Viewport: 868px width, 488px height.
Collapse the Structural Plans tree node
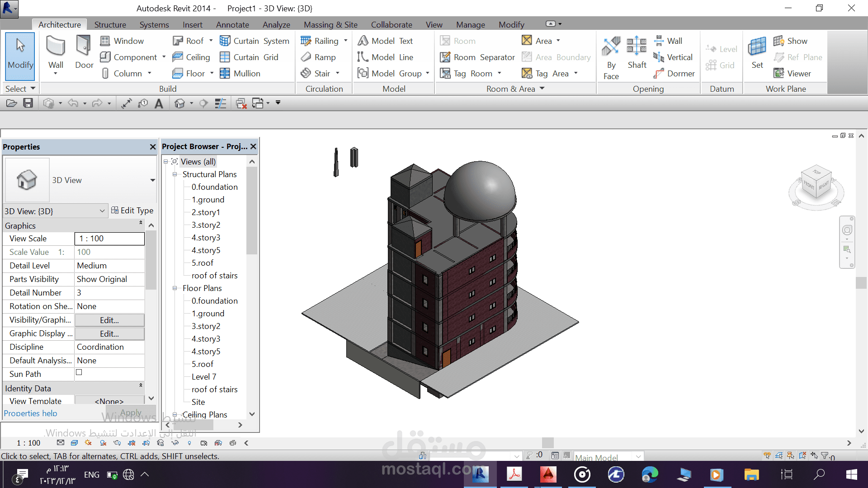coord(175,174)
